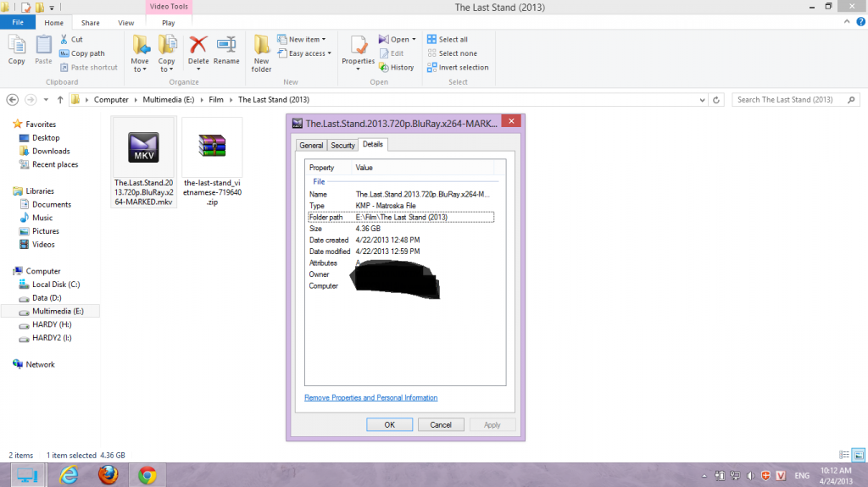Open Desktop under Favorites
The height and width of the screenshot is (487, 868).
click(x=39, y=138)
